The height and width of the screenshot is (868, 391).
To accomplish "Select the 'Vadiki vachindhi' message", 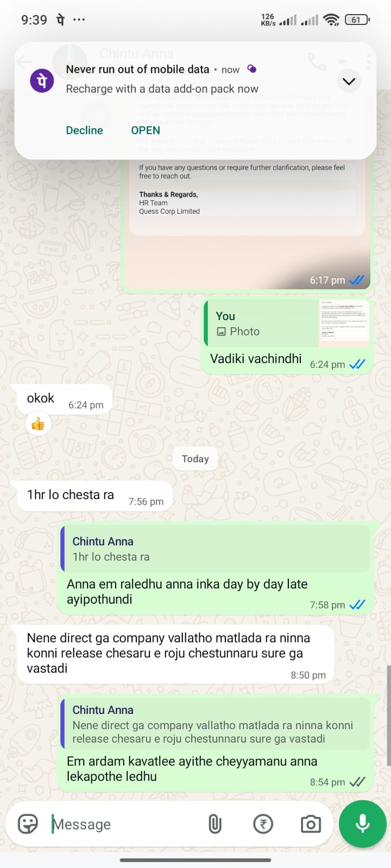I will (256, 359).
